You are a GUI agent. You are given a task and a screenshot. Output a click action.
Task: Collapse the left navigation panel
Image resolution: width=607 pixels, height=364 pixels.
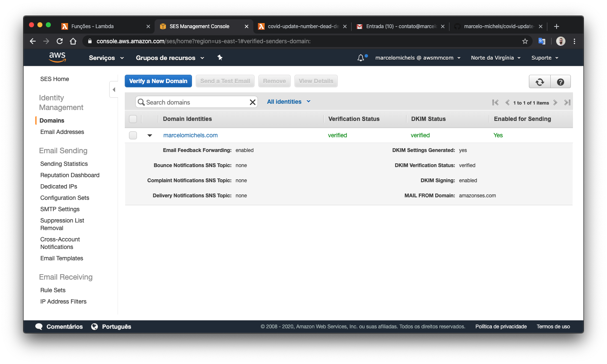[113, 89]
